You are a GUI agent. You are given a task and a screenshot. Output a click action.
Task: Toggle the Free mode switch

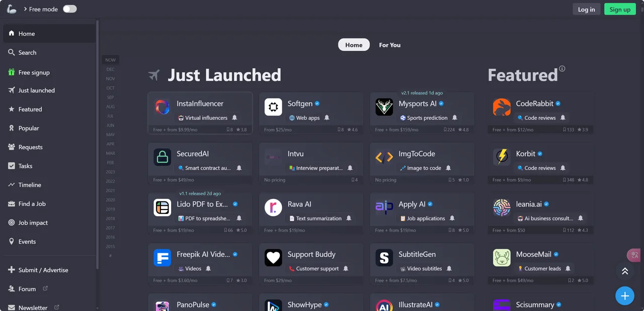point(70,9)
